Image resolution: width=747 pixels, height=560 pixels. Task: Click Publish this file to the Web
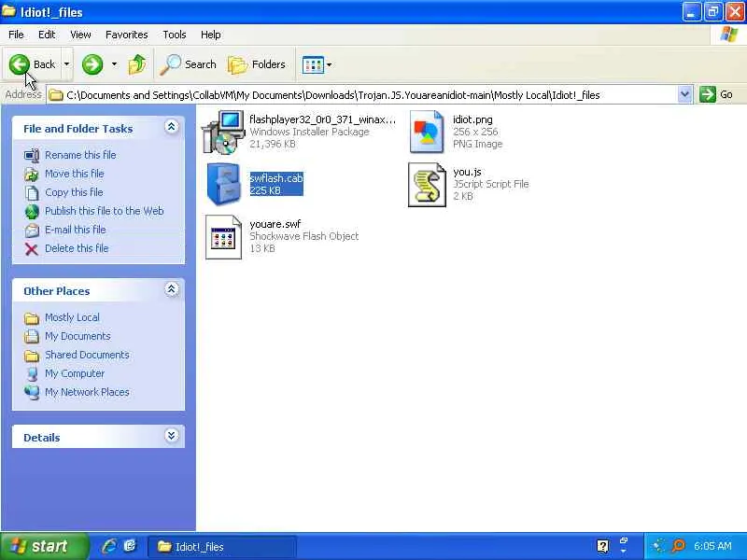click(x=105, y=211)
